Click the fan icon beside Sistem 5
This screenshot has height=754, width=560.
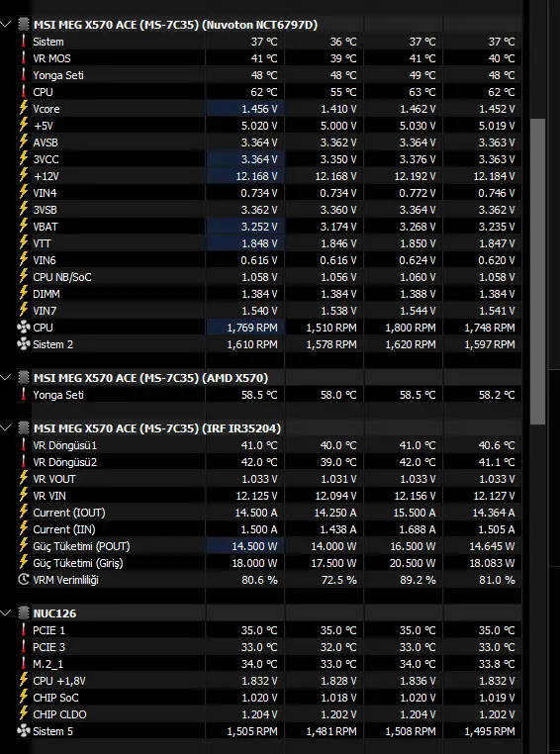point(23,731)
